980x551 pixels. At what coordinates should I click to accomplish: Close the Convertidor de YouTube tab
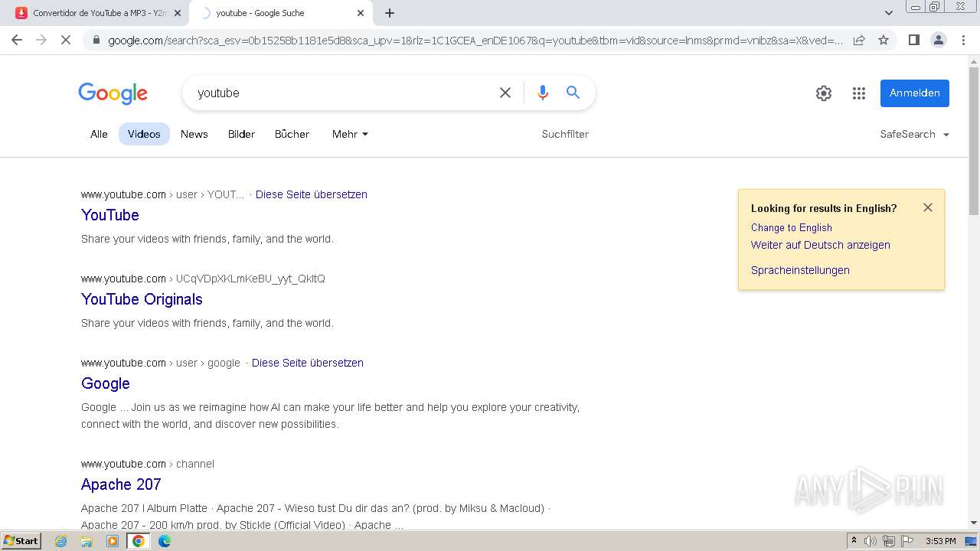pos(178,13)
